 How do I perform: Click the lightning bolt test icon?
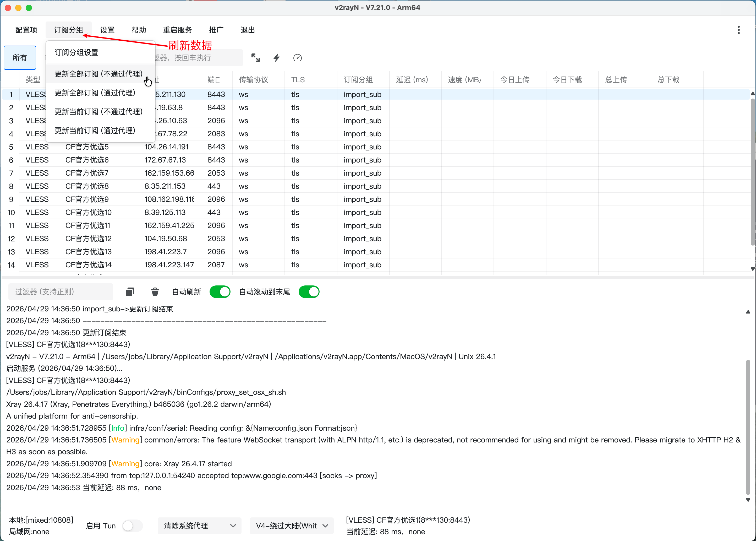[x=277, y=58]
